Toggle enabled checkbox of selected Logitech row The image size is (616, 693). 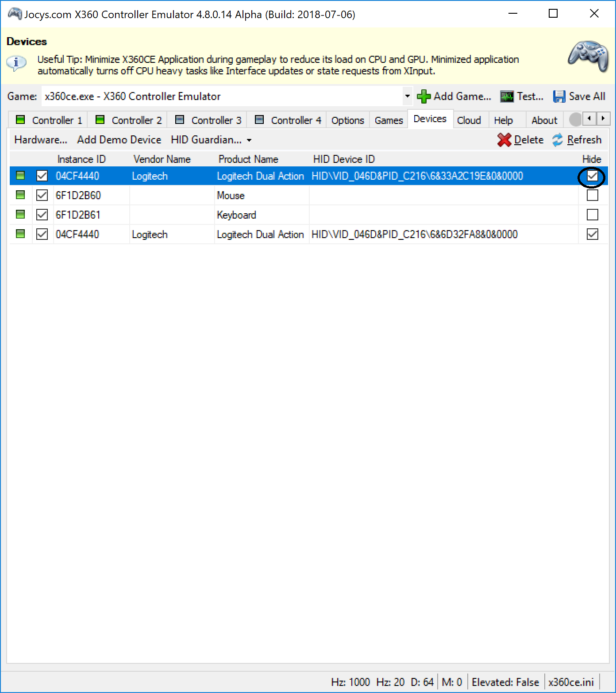[42, 176]
